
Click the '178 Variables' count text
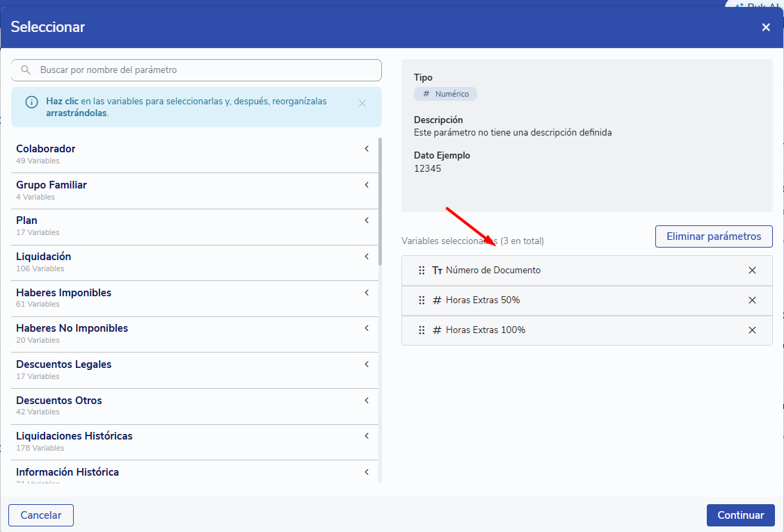40,449
